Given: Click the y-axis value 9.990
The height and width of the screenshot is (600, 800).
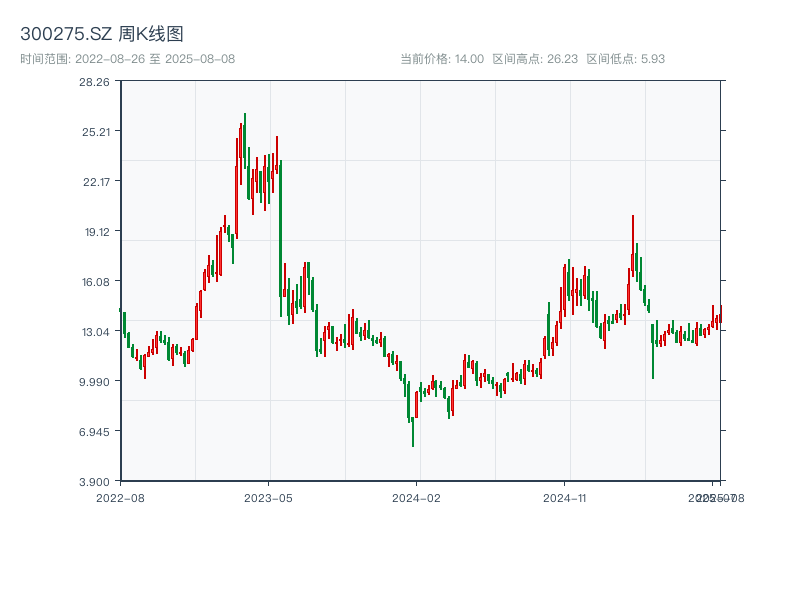Looking at the screenshot, I should [94, 382].
